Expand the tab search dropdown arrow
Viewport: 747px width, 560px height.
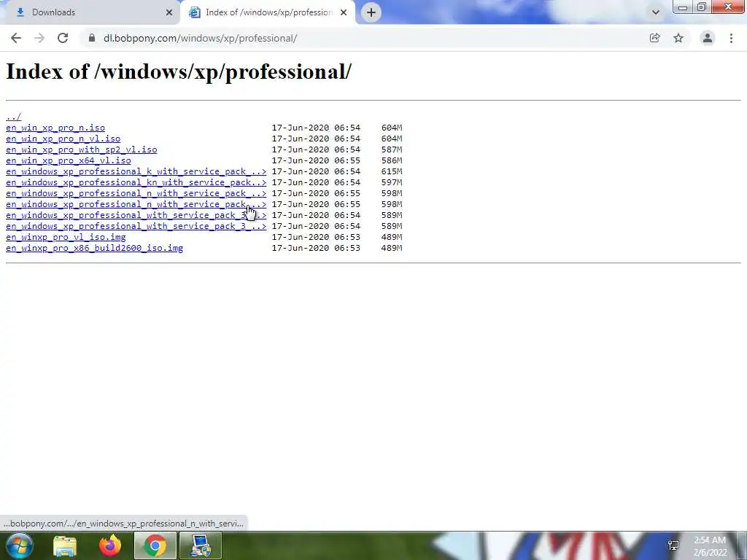(656, 12)
